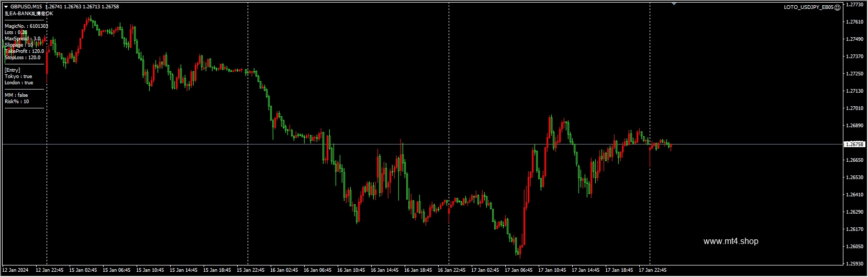Click the 16 Jan 14:45 time label
This screenshot has height=277, width=868.
pyautogui.click(x=384, y=271)
